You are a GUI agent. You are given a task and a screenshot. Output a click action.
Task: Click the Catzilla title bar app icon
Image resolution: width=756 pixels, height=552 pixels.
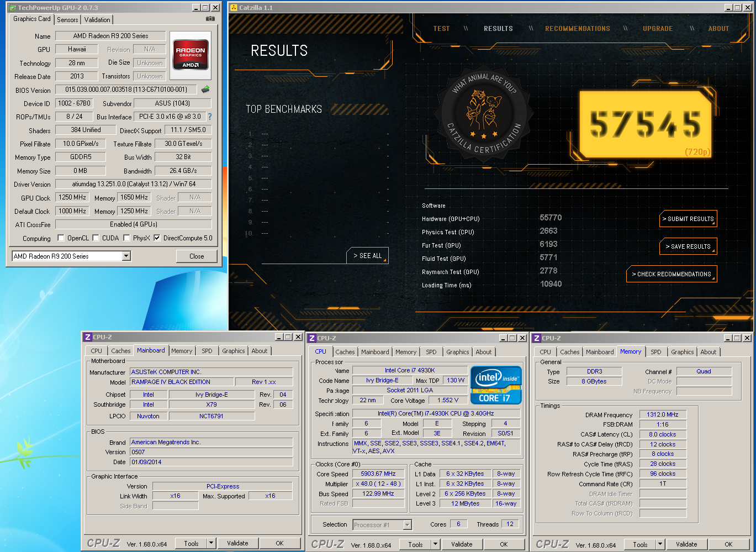(234, 8)
